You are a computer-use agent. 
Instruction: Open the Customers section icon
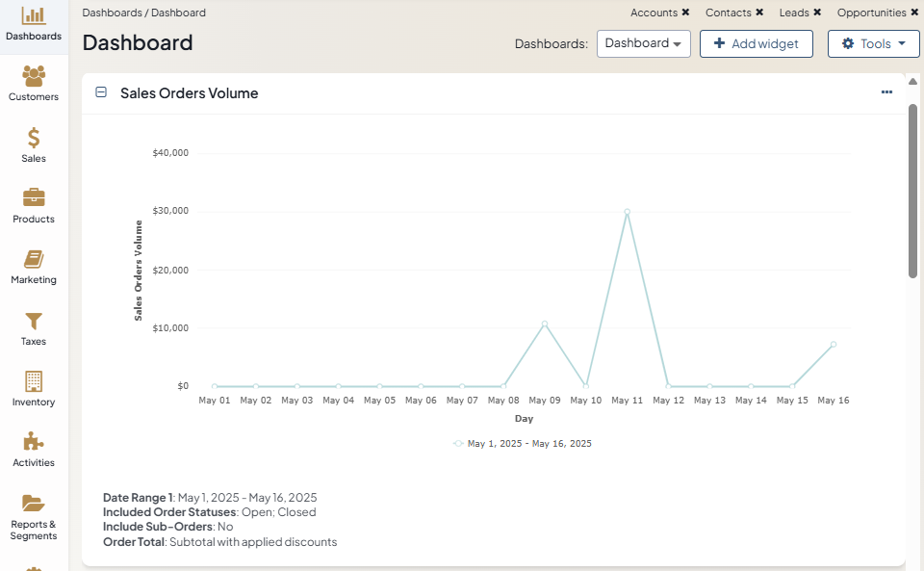(34, 76)
